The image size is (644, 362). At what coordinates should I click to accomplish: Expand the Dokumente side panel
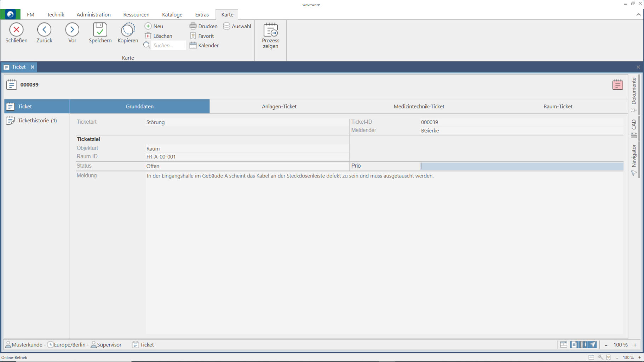[x=634, y=91]
